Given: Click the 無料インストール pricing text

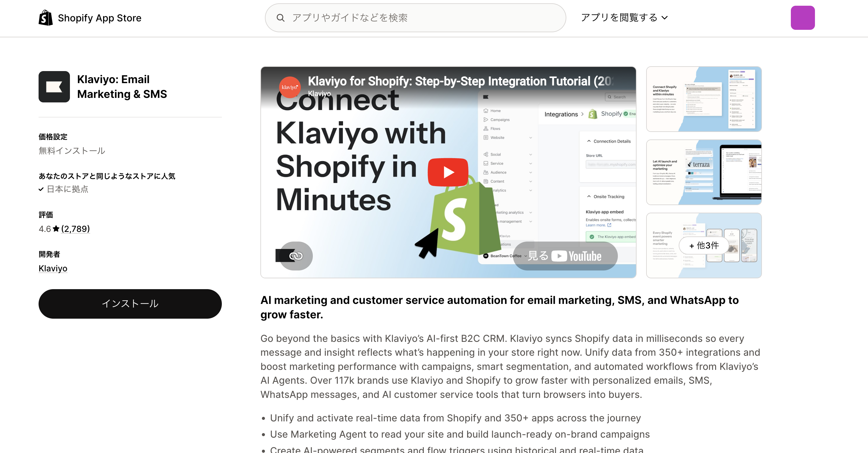Looking at the screenshot, I should (72, 151).
